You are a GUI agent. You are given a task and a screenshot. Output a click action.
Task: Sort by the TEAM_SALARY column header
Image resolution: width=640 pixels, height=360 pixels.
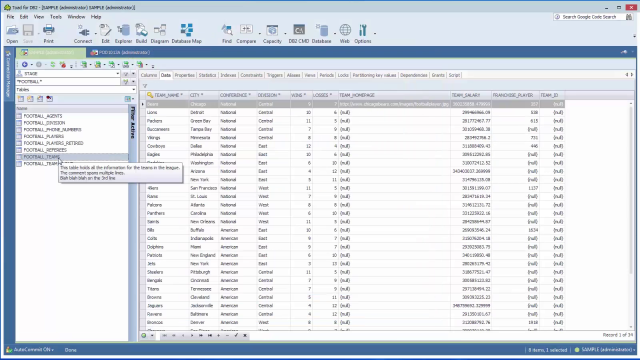[470, 95]
